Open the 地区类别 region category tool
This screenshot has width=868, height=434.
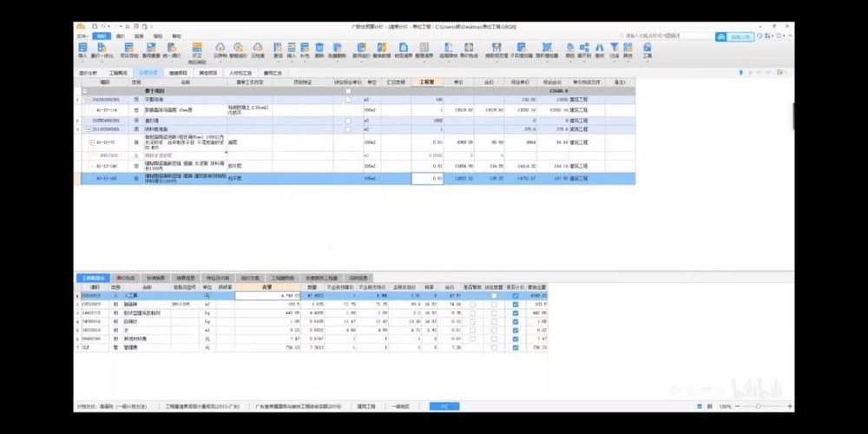(x=196, y=53)
